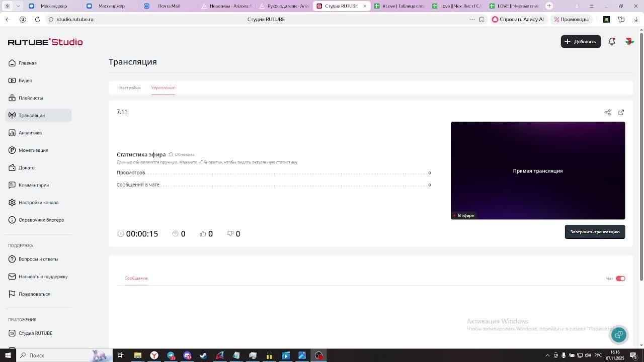
Task: Switch to Почта Mail browser tab
Action: (x=169, y=6)
